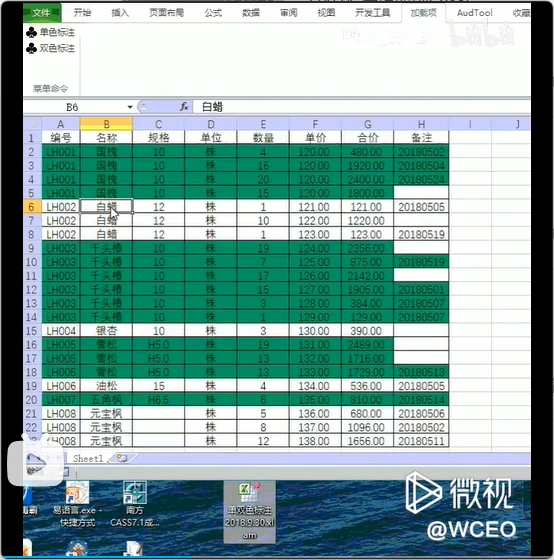Select column F header
554x560 pixels.
pos(315,124)
